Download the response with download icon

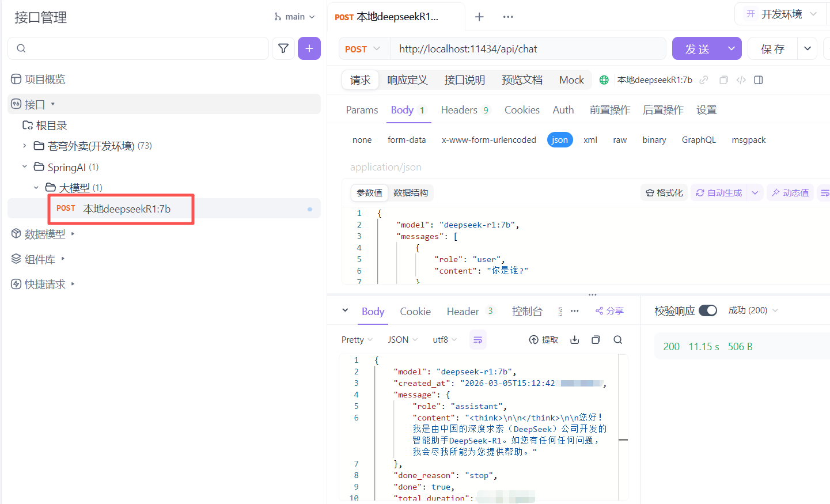(x=575, y=340)
